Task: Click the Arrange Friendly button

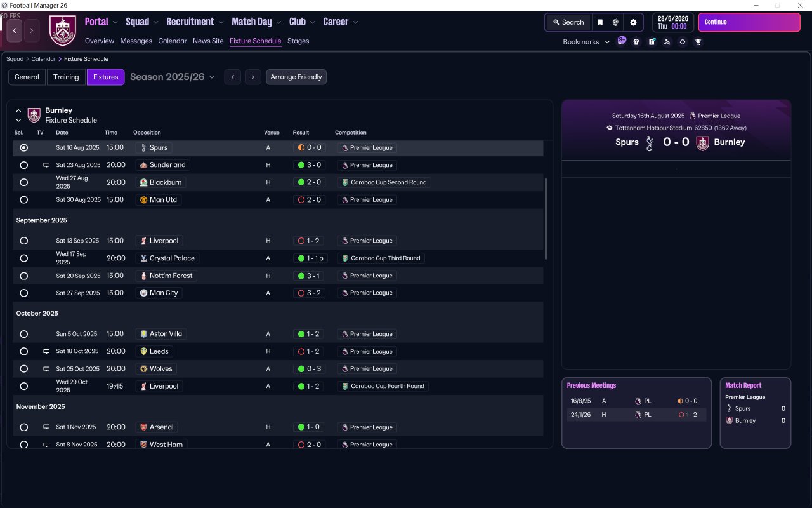Action: click(x=296, y=77)
